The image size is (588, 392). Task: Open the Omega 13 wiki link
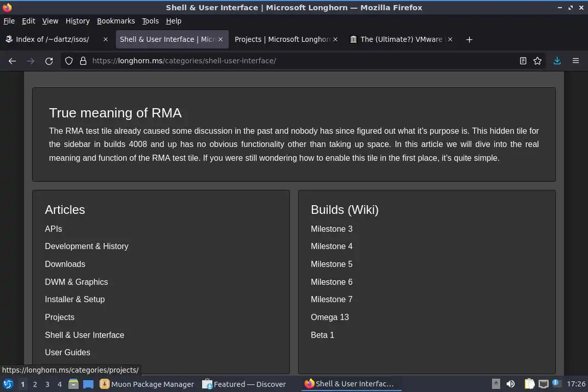pos(330,317)
